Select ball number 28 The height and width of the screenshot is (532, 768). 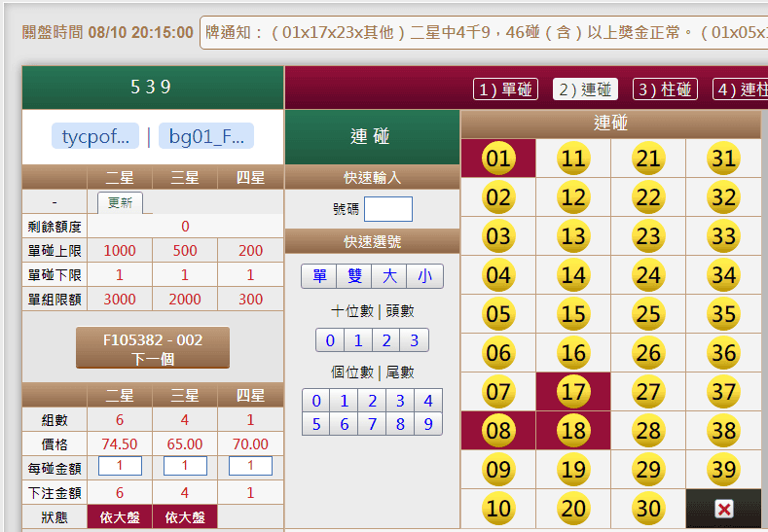click(x=648, y=431)
